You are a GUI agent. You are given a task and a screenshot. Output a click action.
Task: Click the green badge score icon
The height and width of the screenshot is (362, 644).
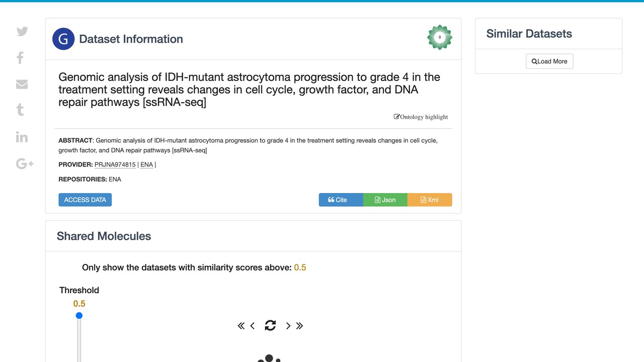pyautogui.click(x=440, y=37)
